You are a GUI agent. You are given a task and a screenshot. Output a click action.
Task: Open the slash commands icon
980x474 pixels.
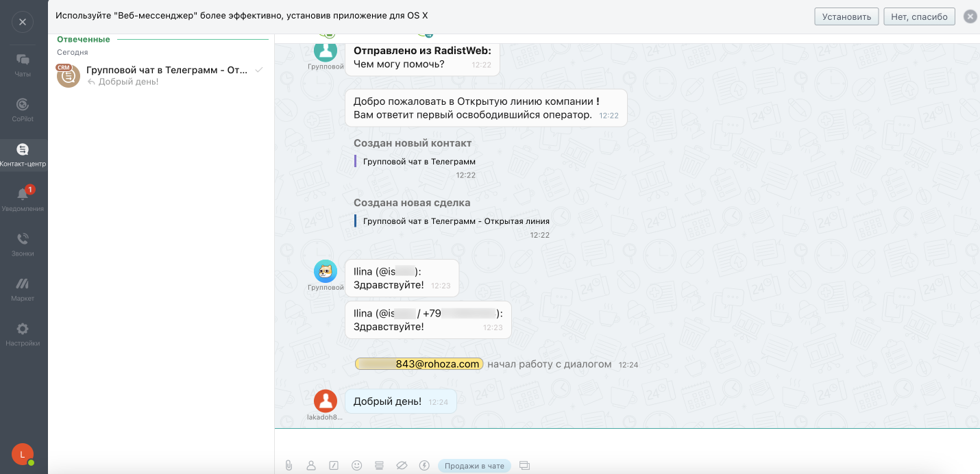pos(334,466)
